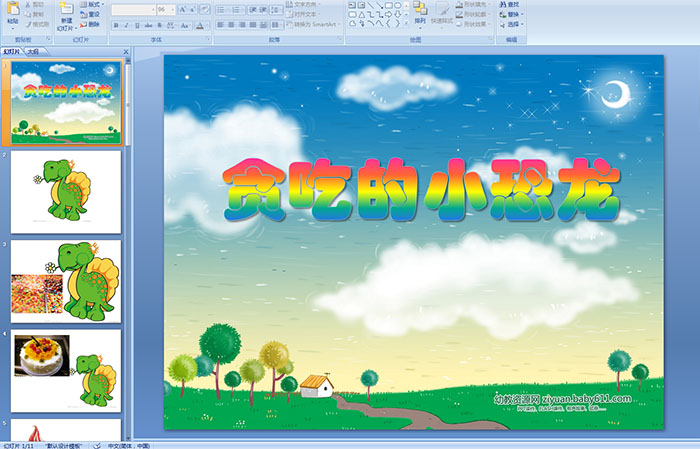Click the Reset (重设) slide button
This screenshot has width=700, height=449.
(90, 14)
